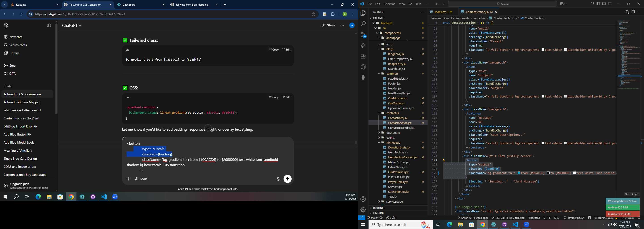644x229 pixels.
Task: Open VS Code Explorer view icon
Action: point(363,13)
